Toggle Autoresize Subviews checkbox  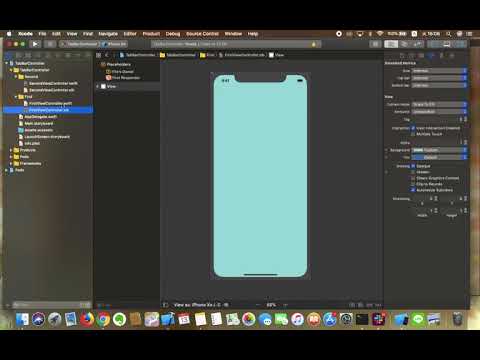[x=413, y=190]
